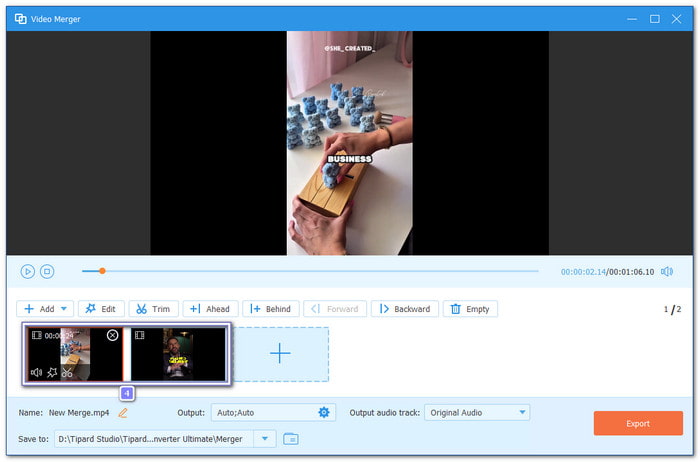700x462 pixels.
Task: Open the Output audio track dropdown
Action: click(477, 413)
